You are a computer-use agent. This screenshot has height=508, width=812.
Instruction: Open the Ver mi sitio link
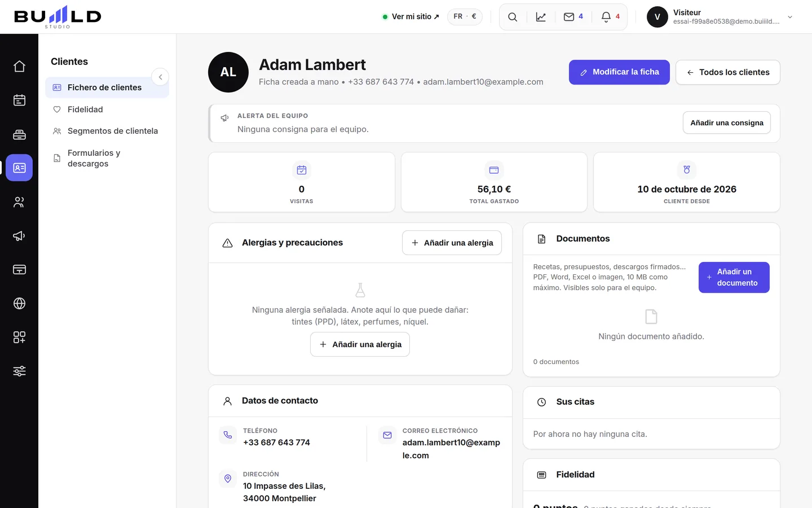[411, 17]
